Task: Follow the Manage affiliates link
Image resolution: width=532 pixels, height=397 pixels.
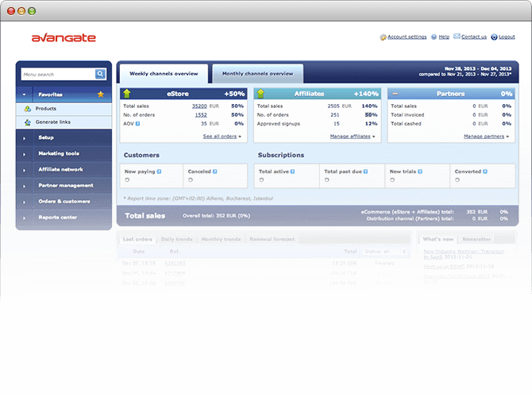Action: 350,137
